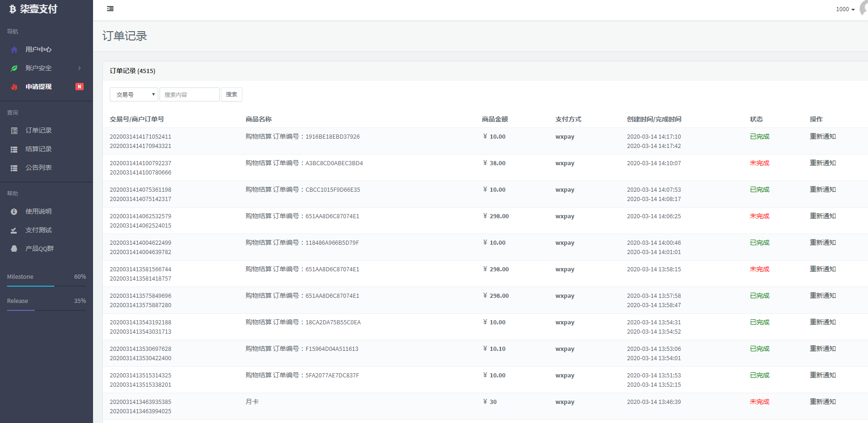This screenshot has width=868, height=423.
Task: Click the home icon beside 用户中心
Action: pyautogui.click(x=14, y=50)
